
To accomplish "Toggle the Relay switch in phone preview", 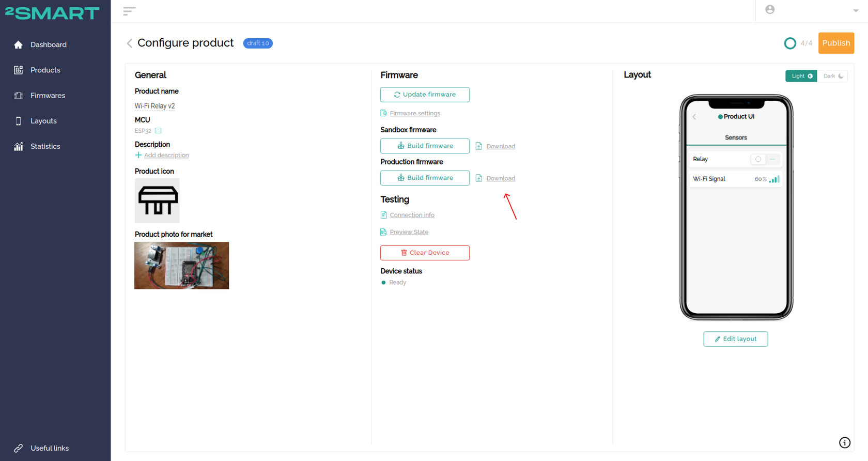I will pyautogui.click(x=765, y=159).
